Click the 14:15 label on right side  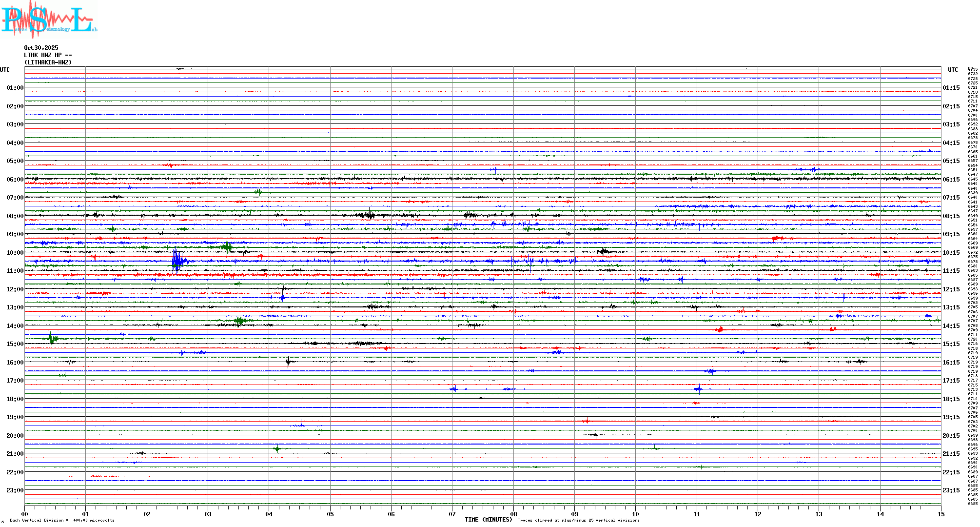click(951, 326)
